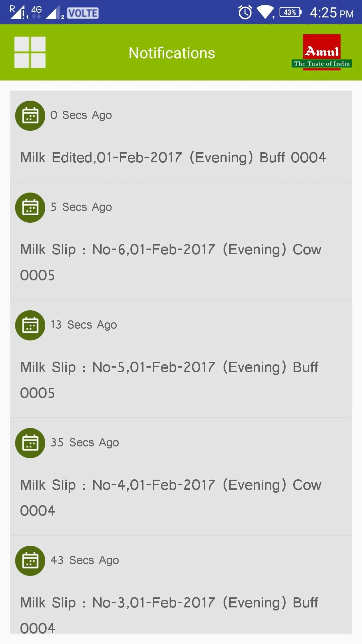The image size is (362, 644).
Task: Tap the 35 Secs Ago timestamp
Action: coord(85,443)
